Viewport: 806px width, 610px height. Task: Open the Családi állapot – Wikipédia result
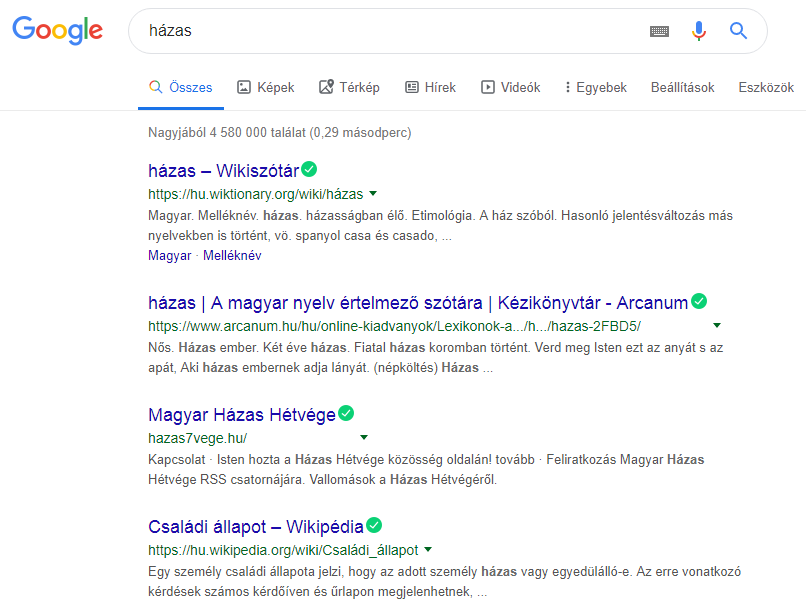tap(255, 527)
